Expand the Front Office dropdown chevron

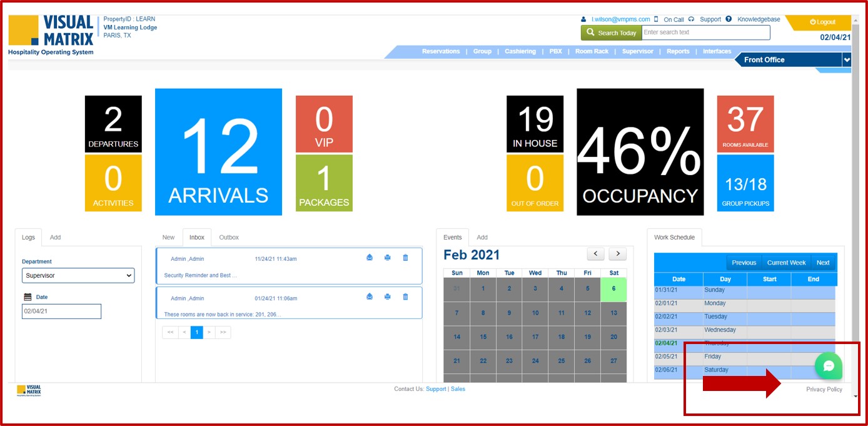(x=846, y=60)
